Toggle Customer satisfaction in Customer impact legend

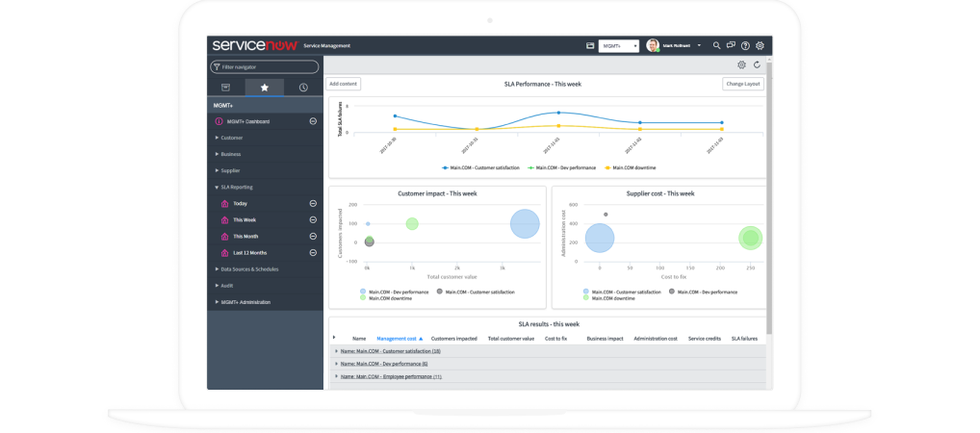pos(476,292)
